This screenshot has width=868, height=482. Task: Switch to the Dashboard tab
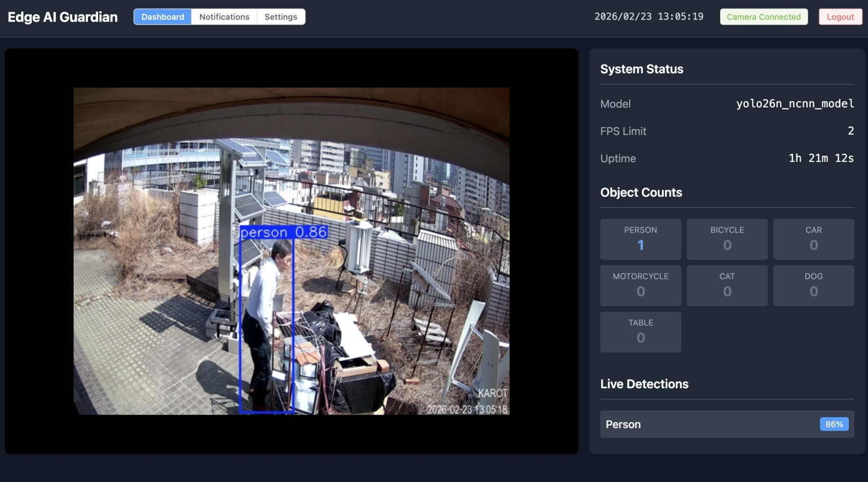(162, 17)
